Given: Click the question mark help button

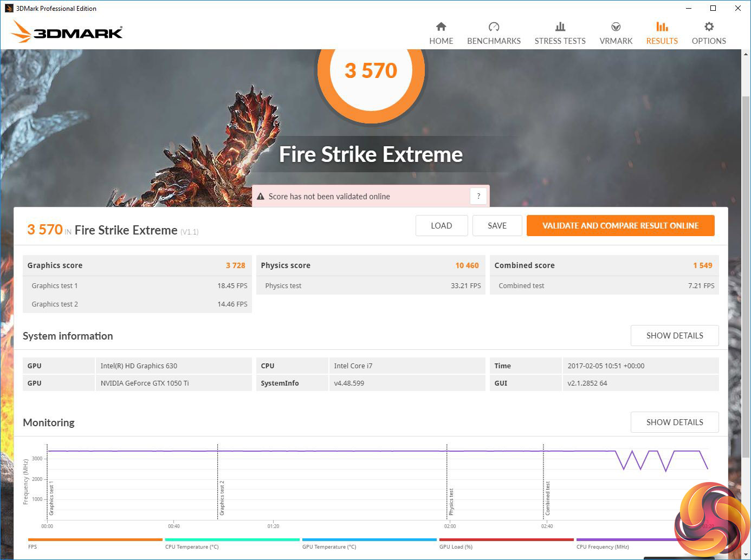Looking at the screenshot, I should (x=478, y=196).
